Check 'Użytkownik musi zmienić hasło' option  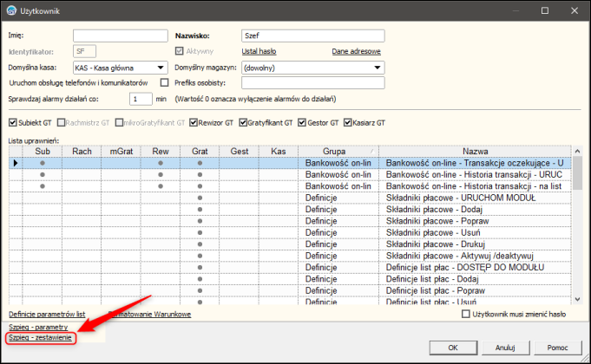(x=466, y=313)
